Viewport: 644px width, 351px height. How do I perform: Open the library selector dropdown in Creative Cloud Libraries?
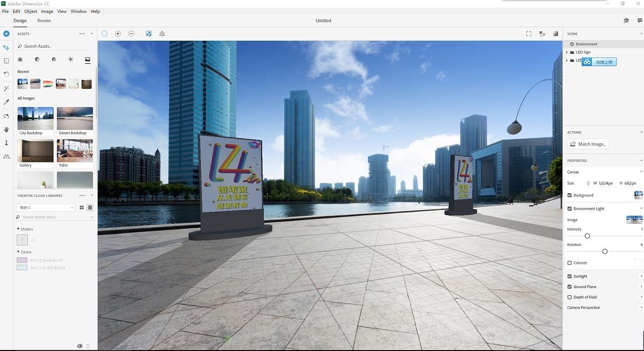coord(45,207)
